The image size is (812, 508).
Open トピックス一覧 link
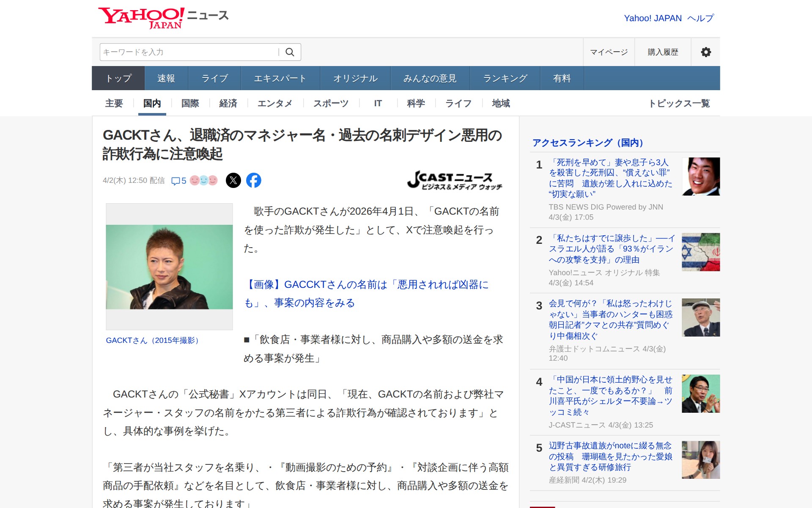click(x=679, y=103)
